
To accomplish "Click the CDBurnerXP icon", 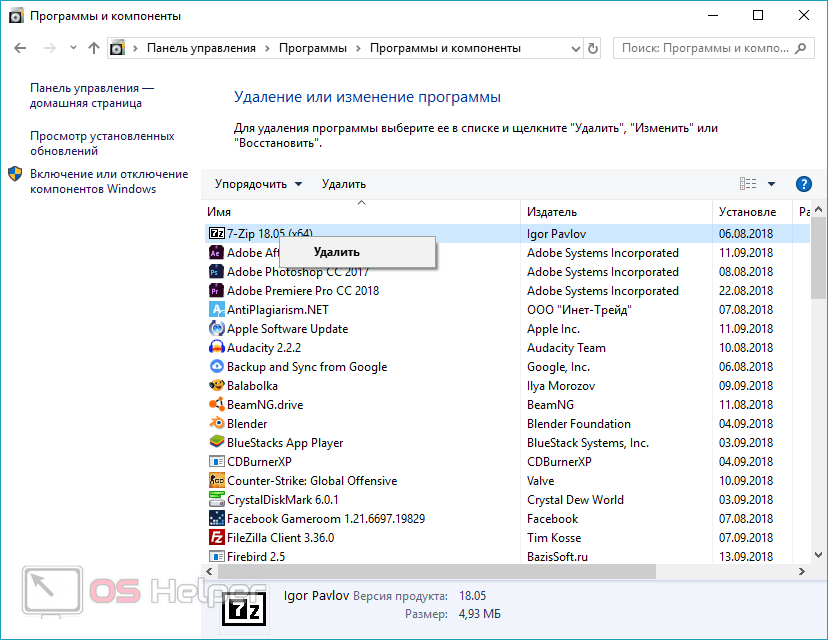I will tap(217, 462).
